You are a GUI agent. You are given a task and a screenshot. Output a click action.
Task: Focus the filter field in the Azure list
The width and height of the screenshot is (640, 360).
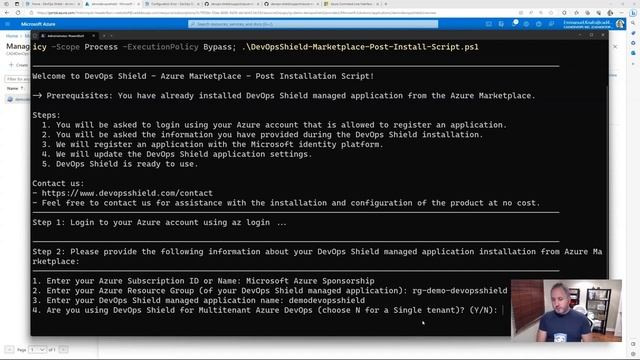17,79
